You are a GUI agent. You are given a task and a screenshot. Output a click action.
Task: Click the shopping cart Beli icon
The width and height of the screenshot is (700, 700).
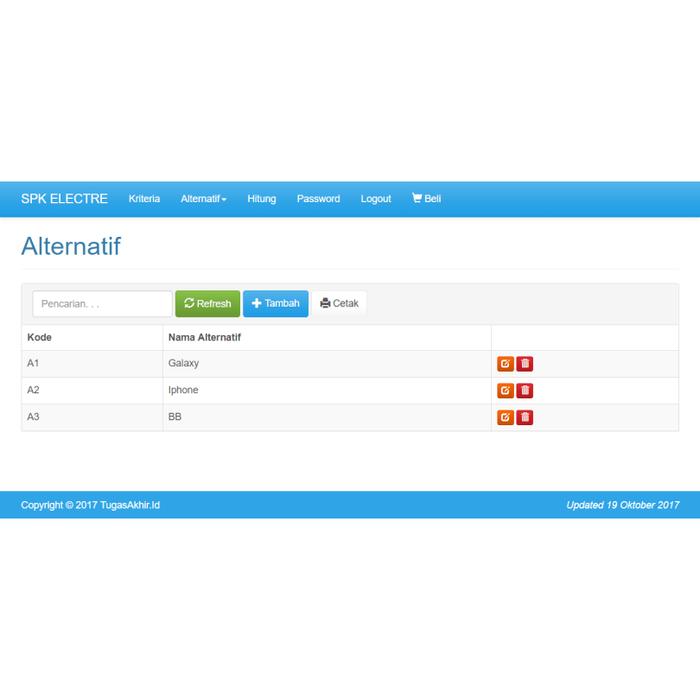pyautogui.click(x=417, y=199)
